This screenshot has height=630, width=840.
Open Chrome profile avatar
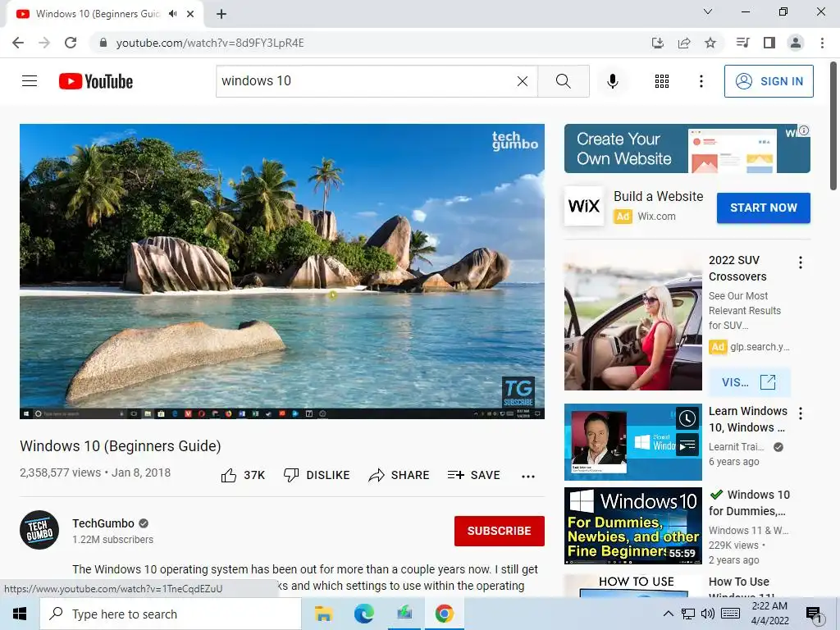[796, 43]
